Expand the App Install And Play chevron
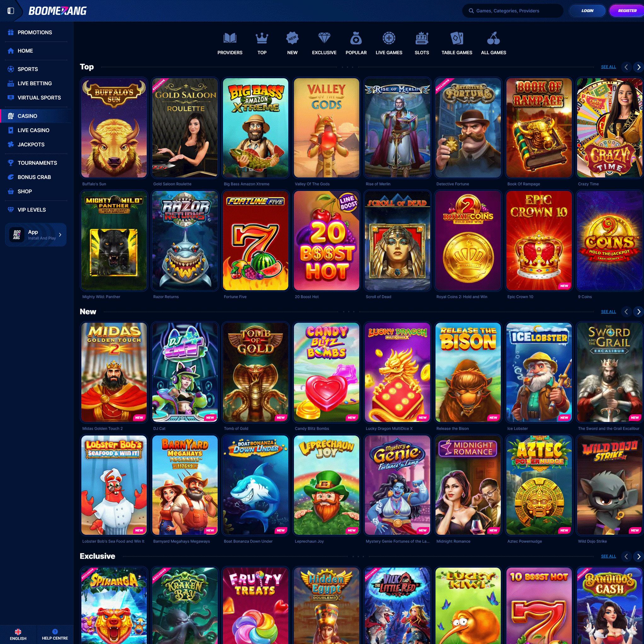The width and height of the screenshot is (644, 644). [60, 235]
